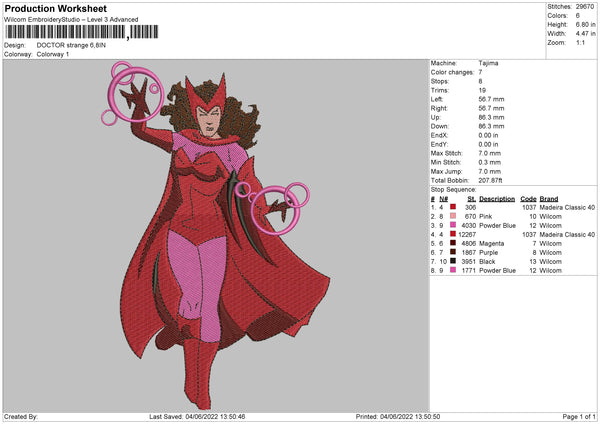
Task: Select the red swatch in stop row 1
Action: click(x=453, y=207)
